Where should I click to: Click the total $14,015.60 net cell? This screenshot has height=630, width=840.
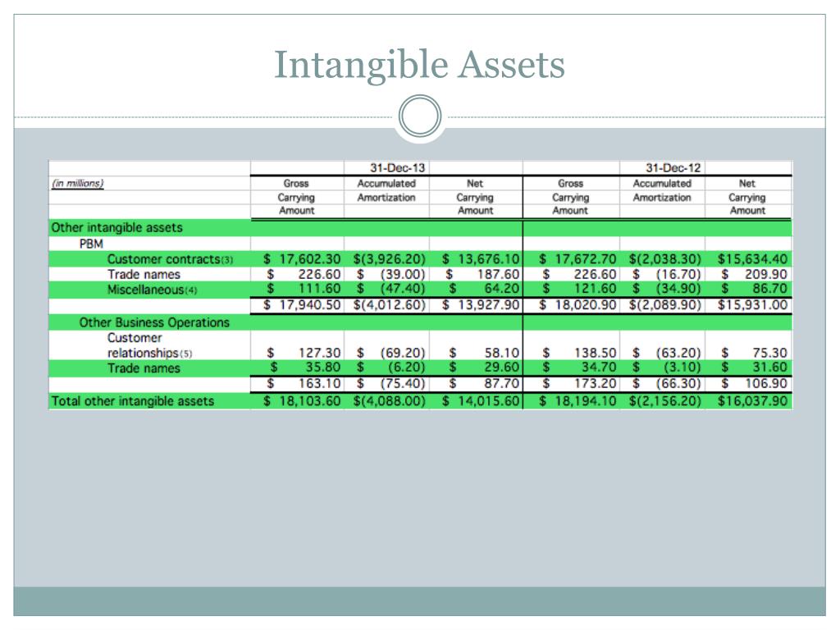click(481, 401)
